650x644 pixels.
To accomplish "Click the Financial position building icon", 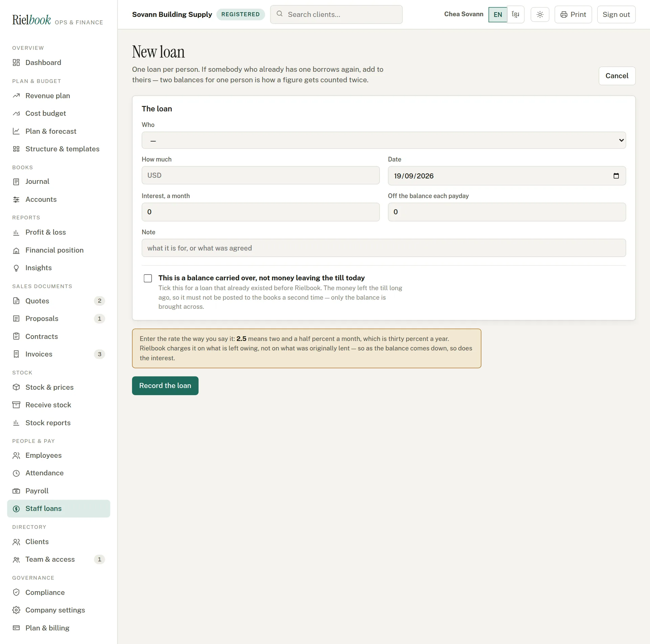I will (16, 250).
